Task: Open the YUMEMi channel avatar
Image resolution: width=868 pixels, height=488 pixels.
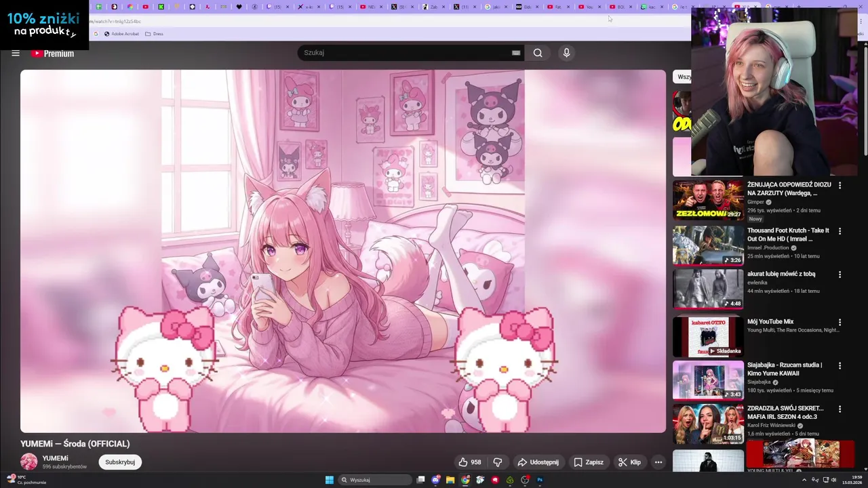Action: (28, 462)
